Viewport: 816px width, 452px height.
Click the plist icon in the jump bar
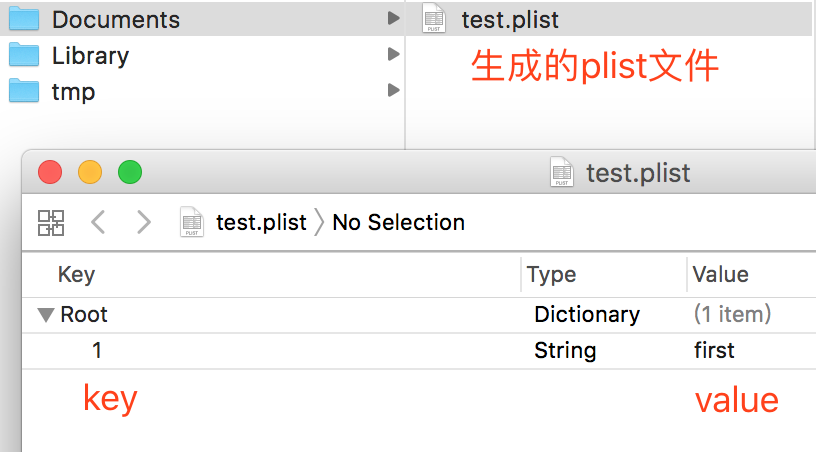click(191, 222)
